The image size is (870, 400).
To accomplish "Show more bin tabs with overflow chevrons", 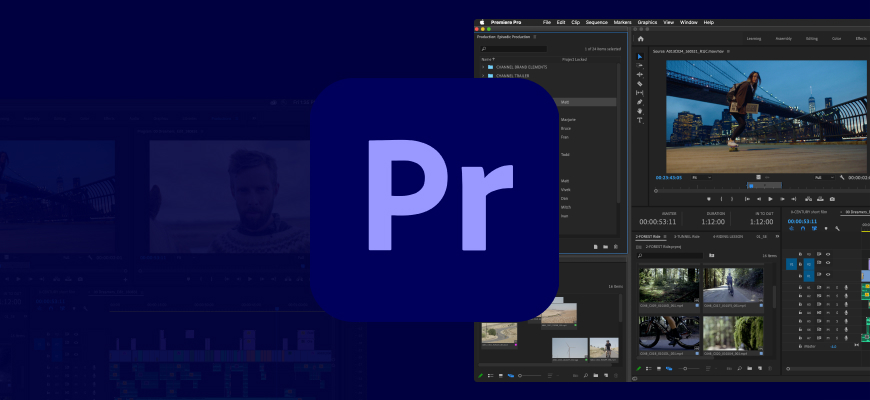I will click(x=777, y=236).
